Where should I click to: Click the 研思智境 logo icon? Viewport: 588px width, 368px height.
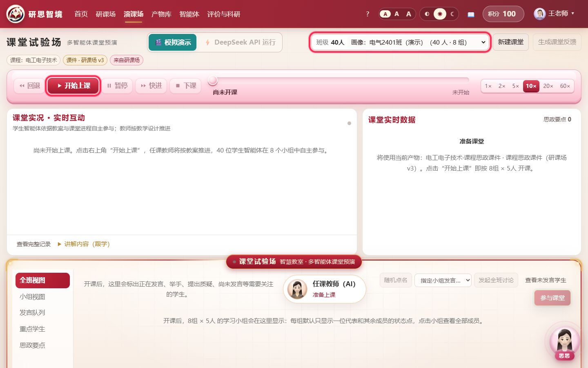[16, 14]
